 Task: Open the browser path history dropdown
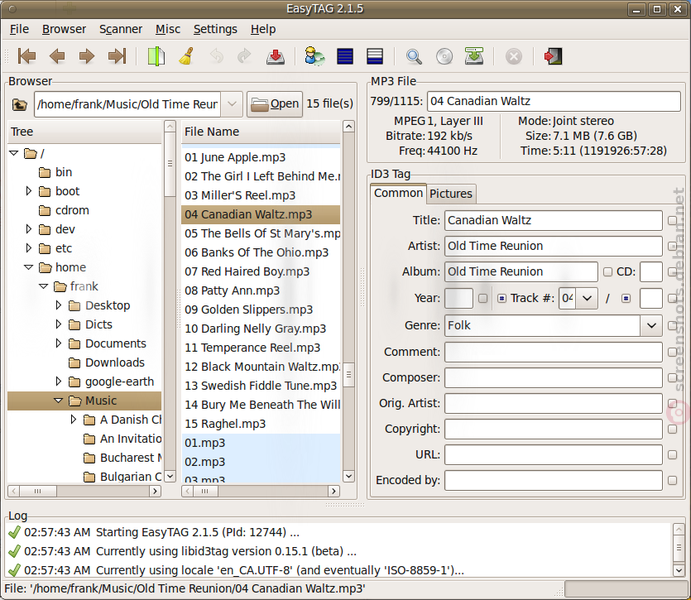coord(232,104)
